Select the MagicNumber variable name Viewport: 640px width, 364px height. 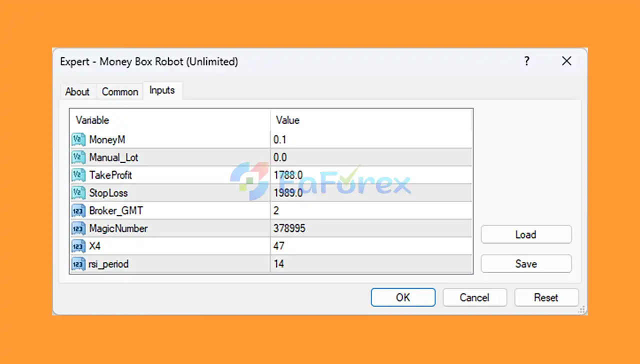[118, 228]
